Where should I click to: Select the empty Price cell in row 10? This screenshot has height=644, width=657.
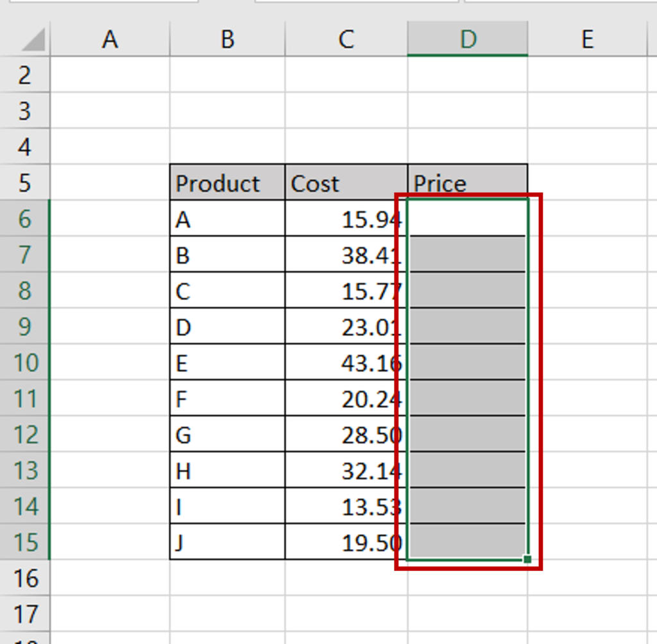468,362
